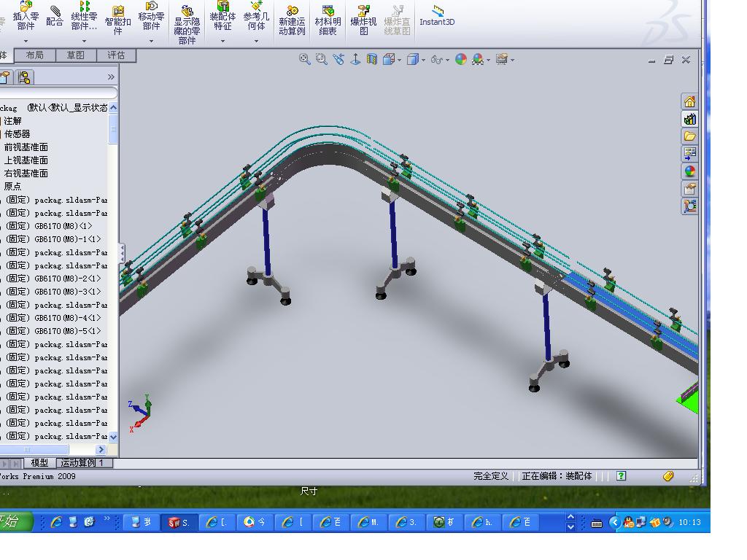Open the Custom Properties task pane
The width and height of the screenshot is (747, 560).
(689, 189)
